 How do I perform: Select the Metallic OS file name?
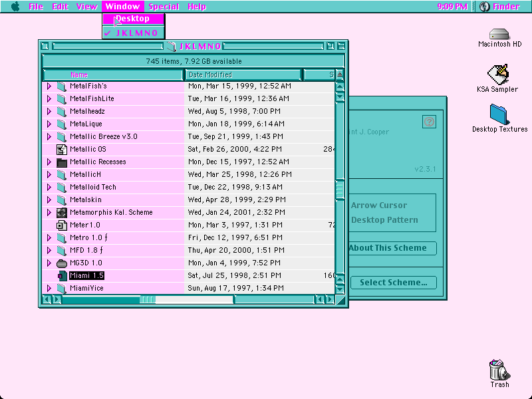coord(88,149)
